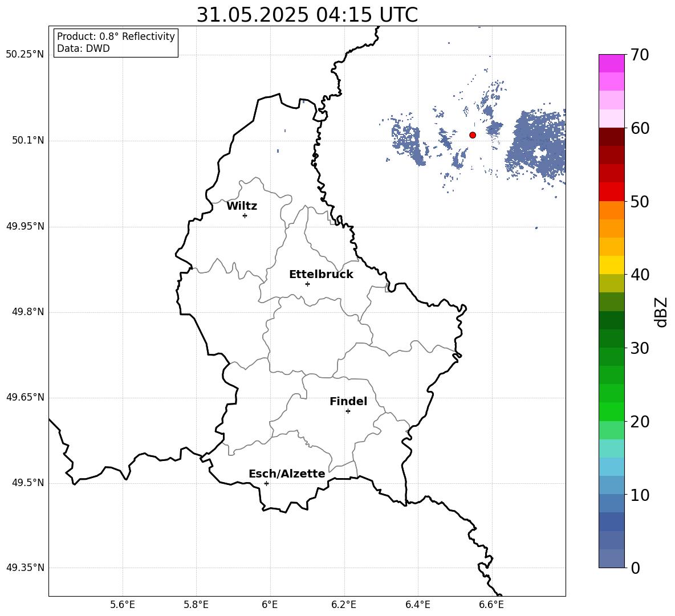Viewport: 675px width, 616px height.
Task: Click the 6.2°E longitude label
Action: [344, 605]
